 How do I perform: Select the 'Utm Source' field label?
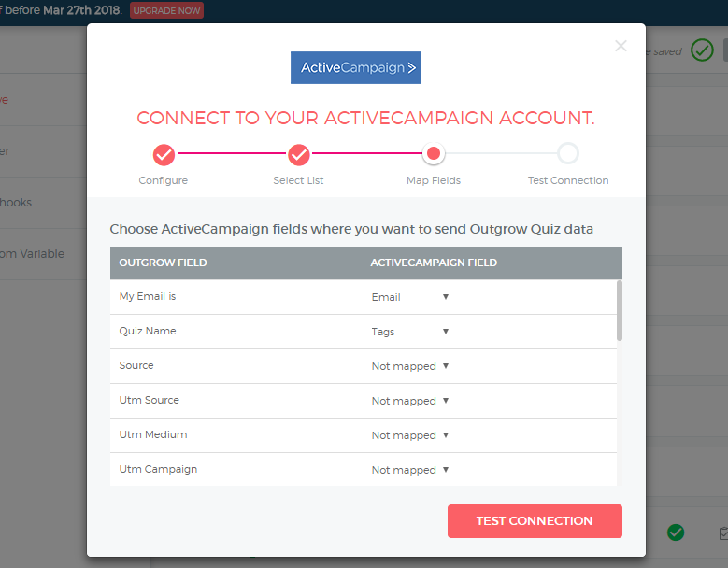pos(149,400)
